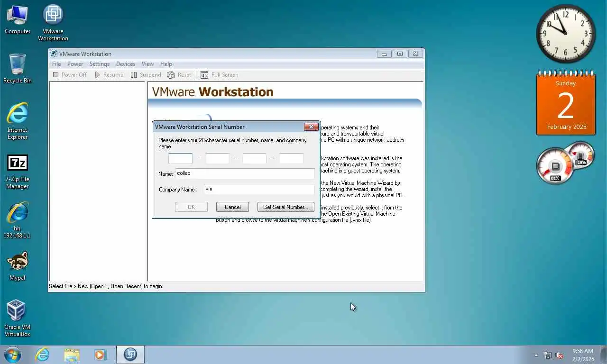Maximize the VMware Workstation window
The image size is (607, 364).
point(400,54)
